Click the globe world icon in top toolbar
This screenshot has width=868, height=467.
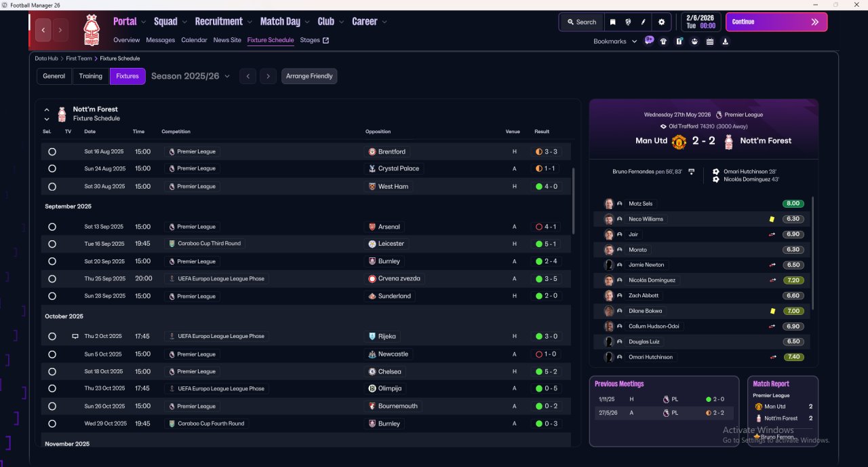pyautogui.click(x=628, y=22)
